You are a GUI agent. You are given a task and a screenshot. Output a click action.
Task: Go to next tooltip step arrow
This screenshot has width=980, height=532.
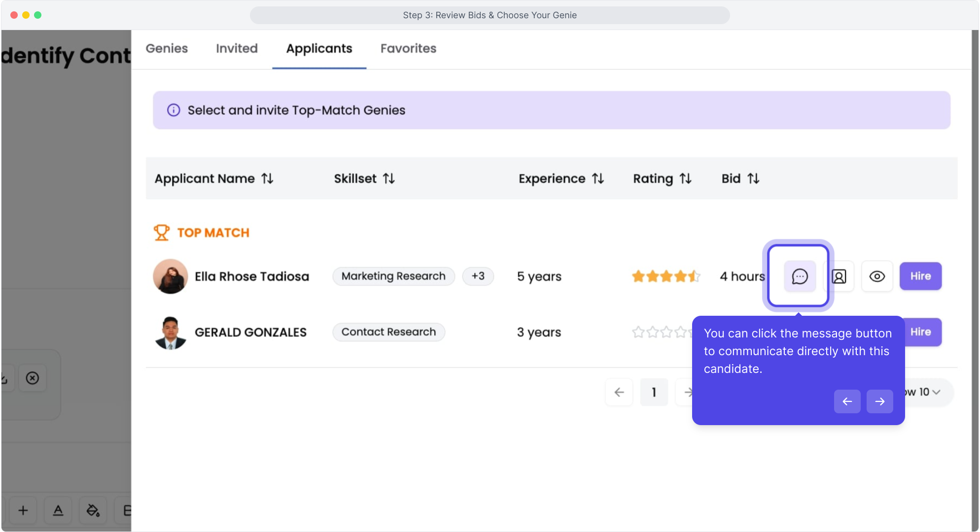point(879,401)
